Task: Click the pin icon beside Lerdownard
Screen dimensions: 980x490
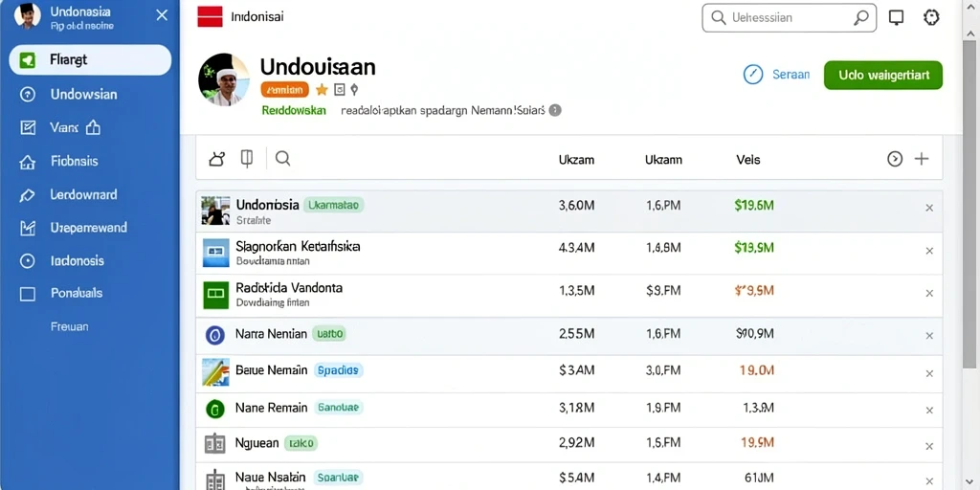Action: [x=28, y=195]
